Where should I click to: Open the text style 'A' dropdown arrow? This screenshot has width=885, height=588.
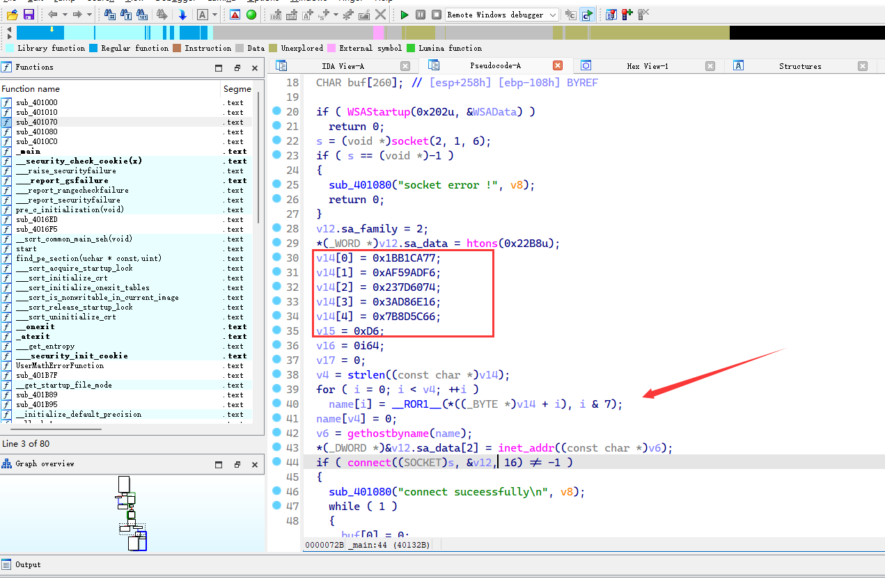click(215, 15)
